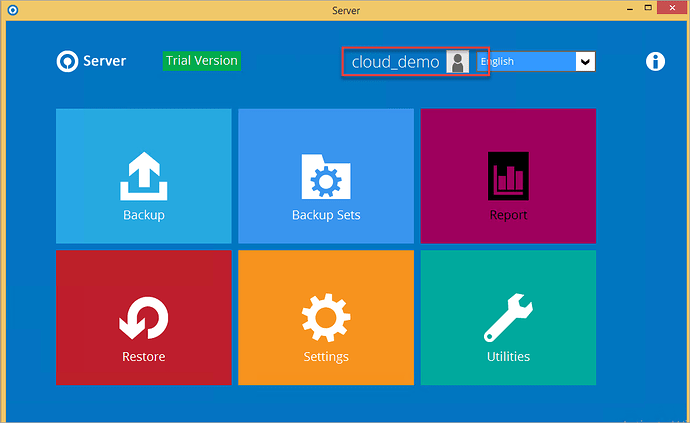Viewport: 690px width, 423px height.
Task: Click the Backup Sets tile label
Action: [326, 215]
